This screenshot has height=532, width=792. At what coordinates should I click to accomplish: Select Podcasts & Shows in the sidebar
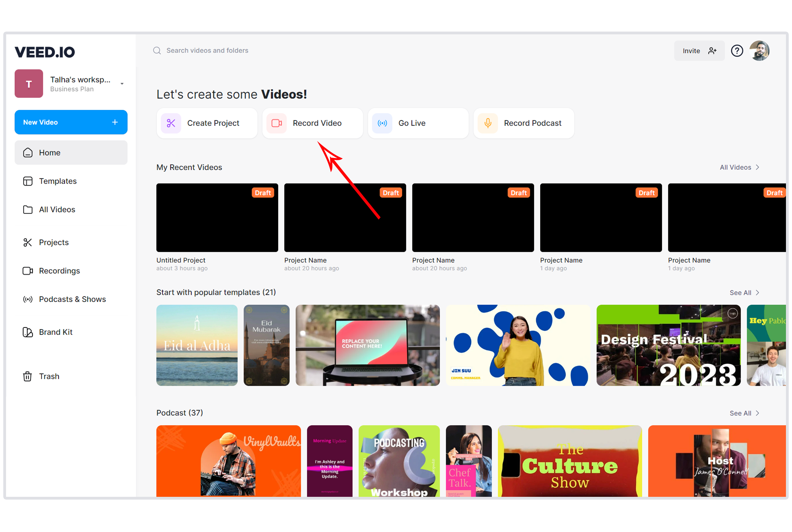click(x=72, y=299)
